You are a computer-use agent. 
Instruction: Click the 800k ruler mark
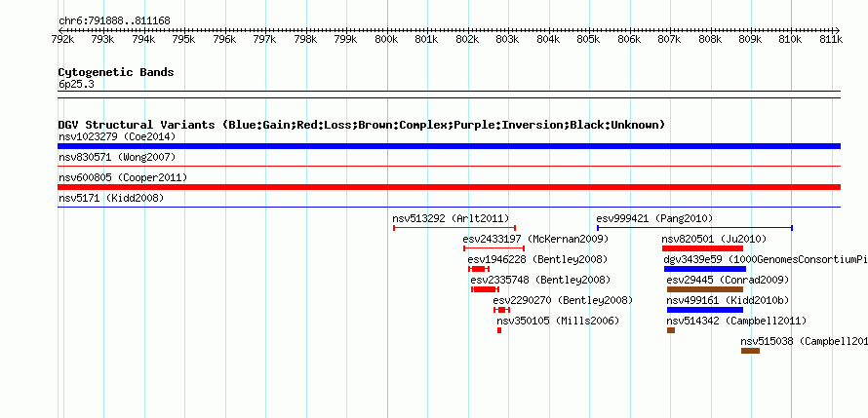[386, 39]
